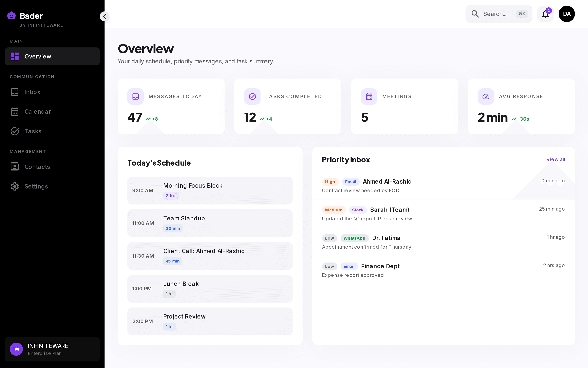The image size is (588, 368).
Task: Open Client Call: Ahmed Al-Rashid event
Action: (210, 256)
